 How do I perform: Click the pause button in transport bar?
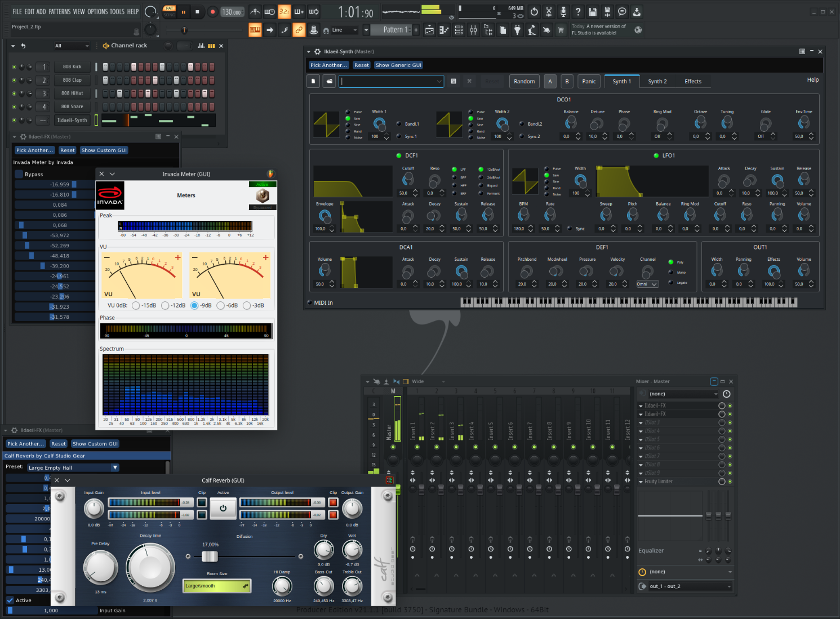pos(183,11)
